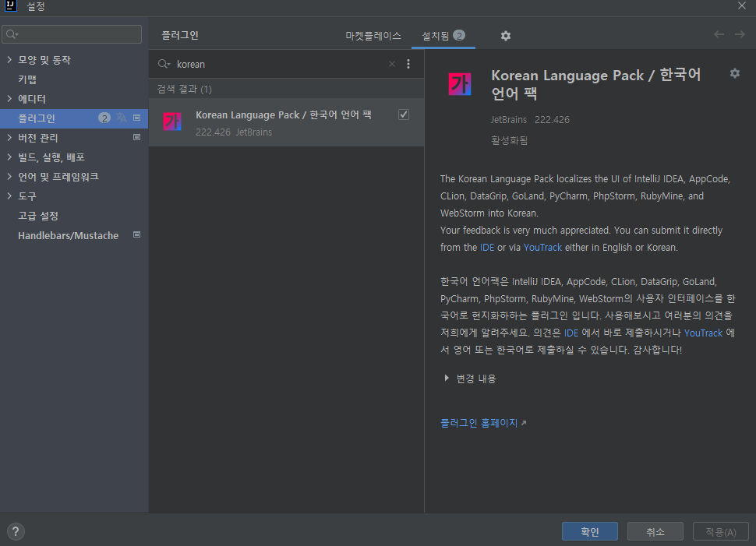This screenshot has width=756, height=546.
Task: Click the 취소 button
Action: 655,531
